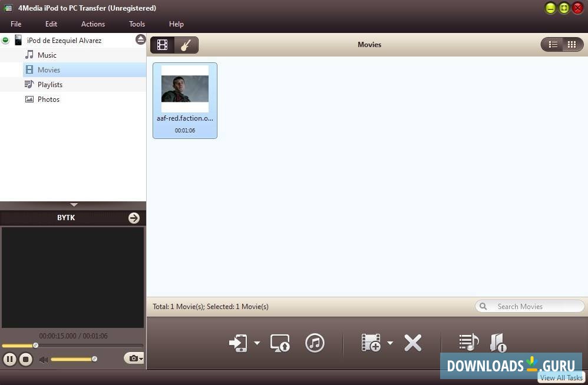Expand the BYTK panel arrow

134,217
